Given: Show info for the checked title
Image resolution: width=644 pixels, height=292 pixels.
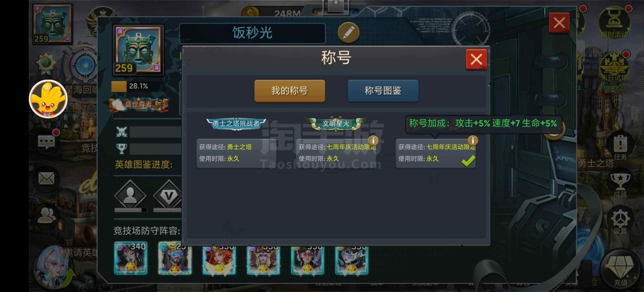Looking at the screenshot, I should (472, 140).
